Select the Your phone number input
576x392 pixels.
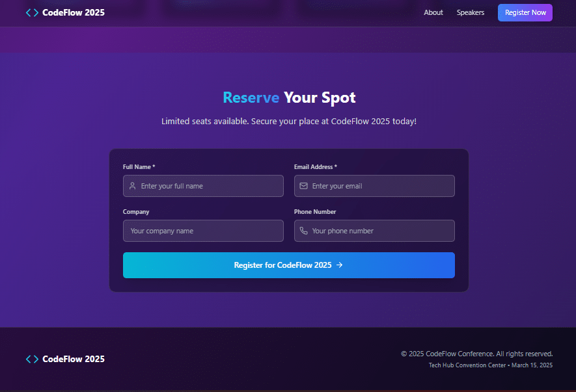[374, 231]
